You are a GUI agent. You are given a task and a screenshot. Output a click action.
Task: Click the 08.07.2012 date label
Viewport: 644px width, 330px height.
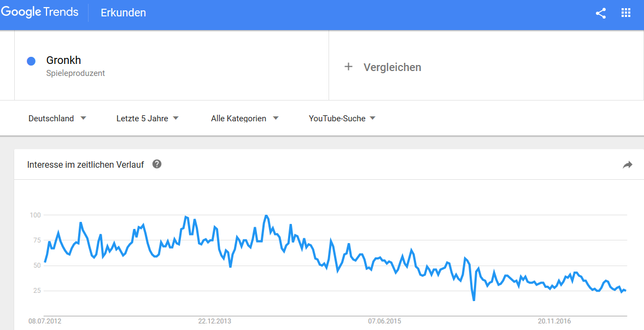[x=45, y=321]
